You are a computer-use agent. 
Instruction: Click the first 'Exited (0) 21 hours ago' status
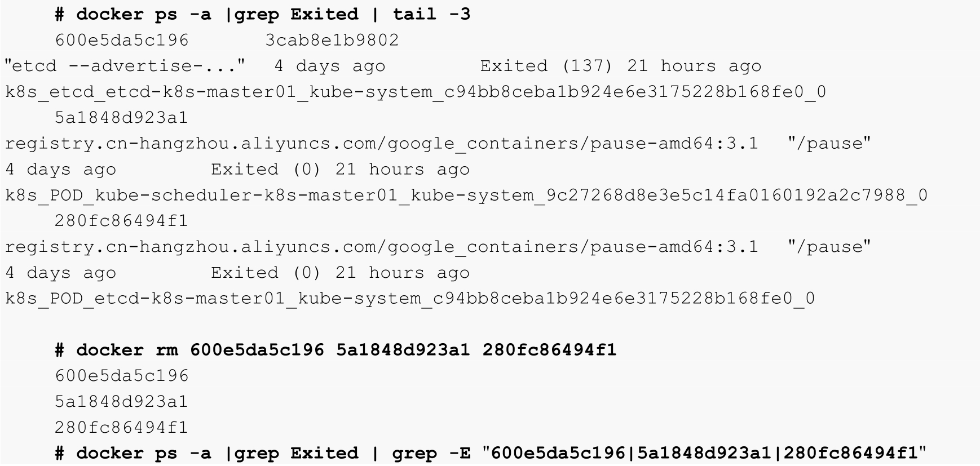(x=341, y=170)
